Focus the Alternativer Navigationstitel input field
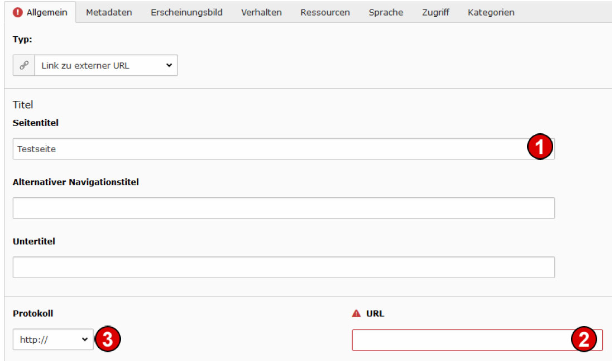Image resolution: width=614 pixels, height=364 pixels. (x=284, y=208)
